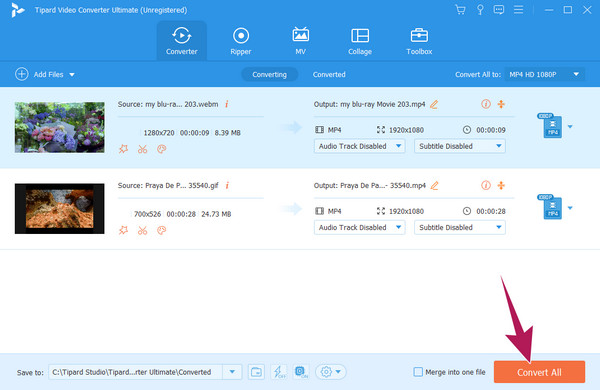
Task: Show output info for Praya De mp4
Action: pos(486,185)
